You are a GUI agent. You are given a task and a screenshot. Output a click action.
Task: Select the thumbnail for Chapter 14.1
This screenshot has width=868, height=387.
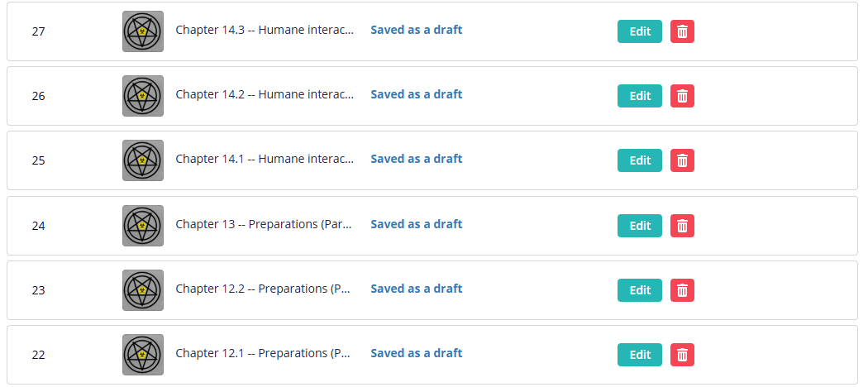pos(142,160)
